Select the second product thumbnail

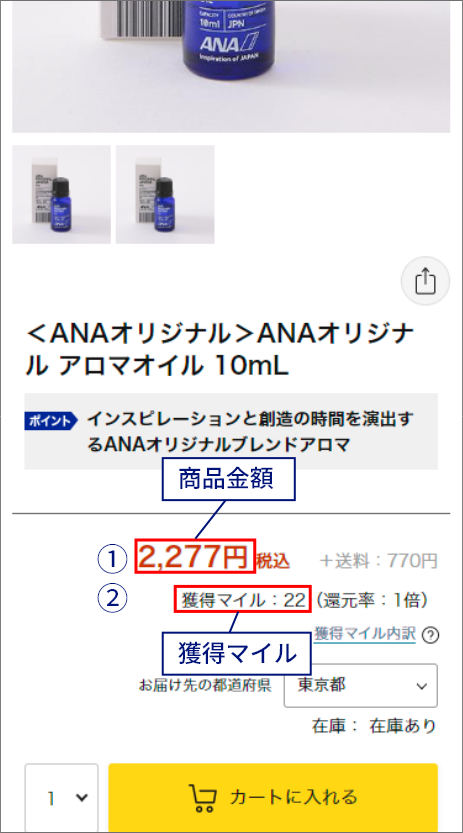pos(165,194)
